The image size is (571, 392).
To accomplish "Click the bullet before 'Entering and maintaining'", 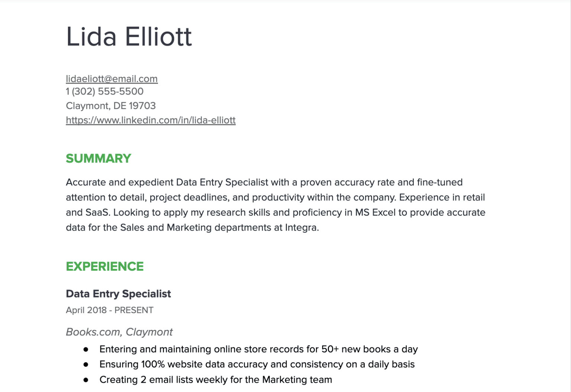I will click(x=86, y=350).
